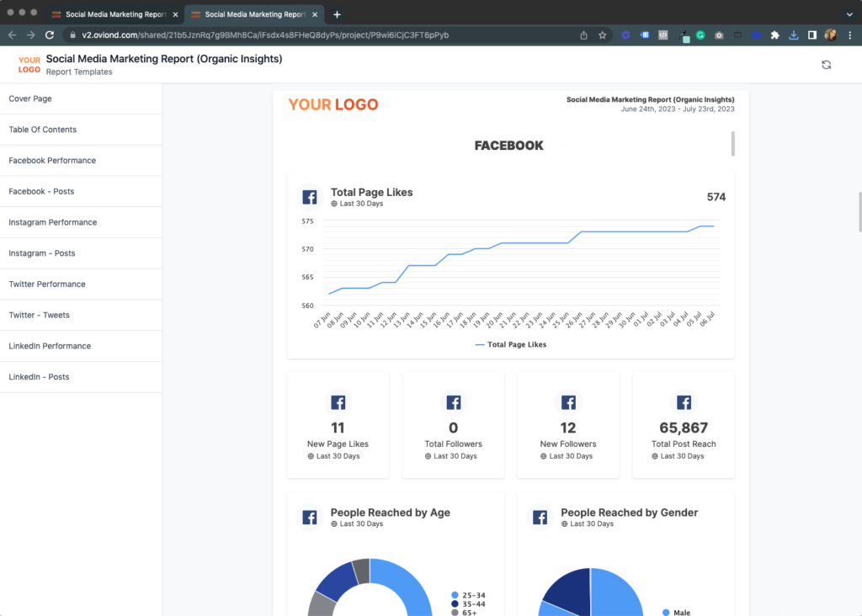The width and height of the screenshot is (862, 616).
Task: Click the share icon in the address bar
Action: point(583,35)
